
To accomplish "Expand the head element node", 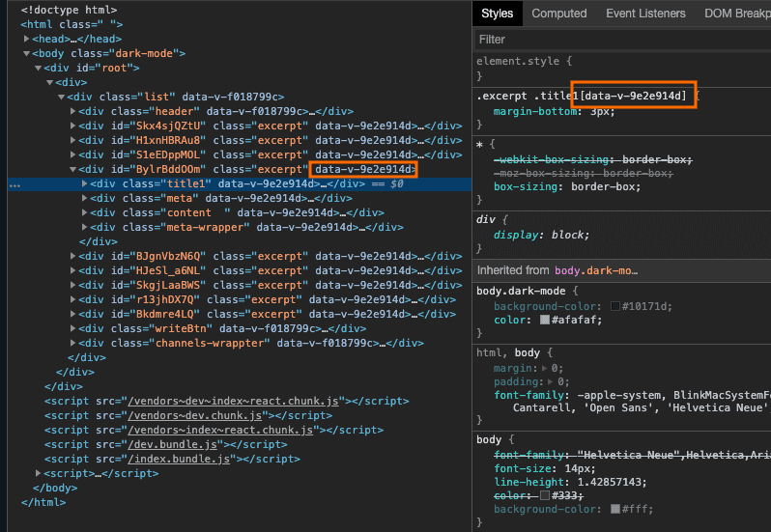I will click(26, 39).
